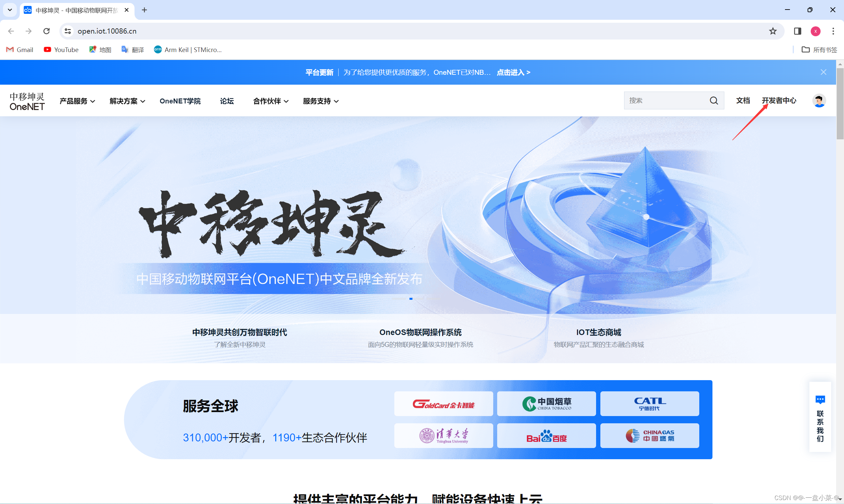Expand the 服务支持 menu
The height and width of the screenshot is (504, 844).
tap(321, 101)
